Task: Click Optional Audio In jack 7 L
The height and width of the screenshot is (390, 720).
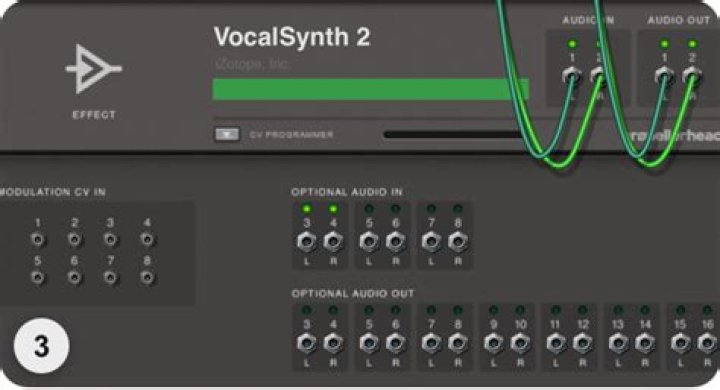Action: click(x=431, y=242)
